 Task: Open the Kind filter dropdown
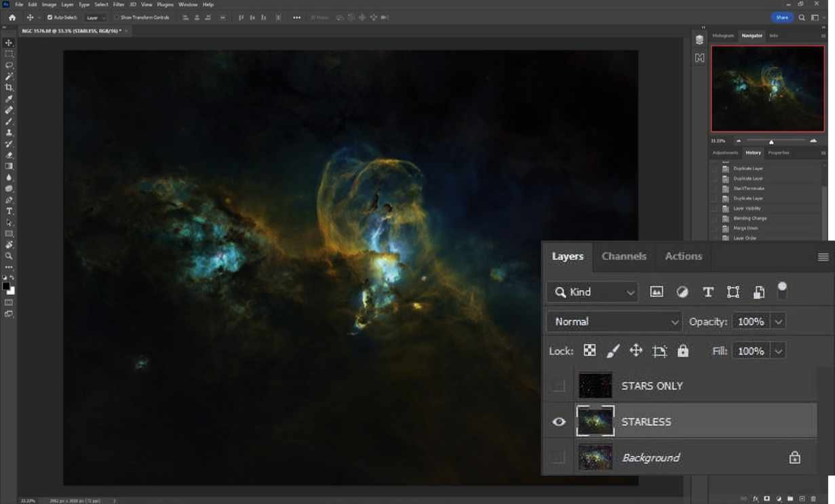(593, 292)
